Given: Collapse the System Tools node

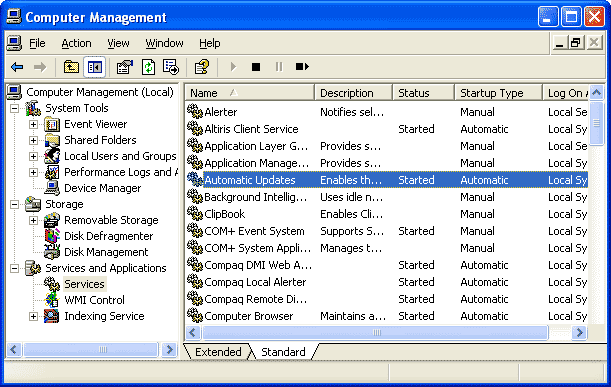Looking at the screenshot, I should (14, 108).
